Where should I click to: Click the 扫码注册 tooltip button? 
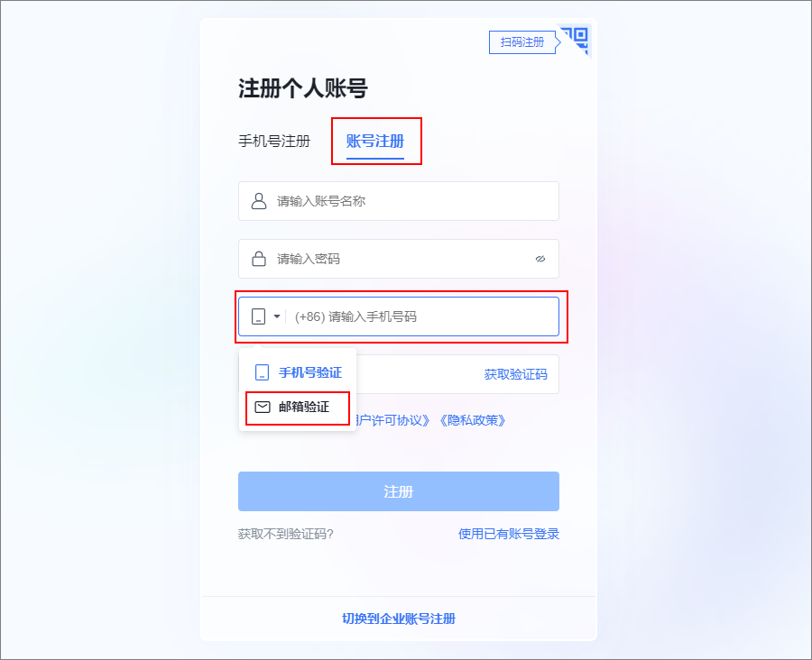(522, 42)
